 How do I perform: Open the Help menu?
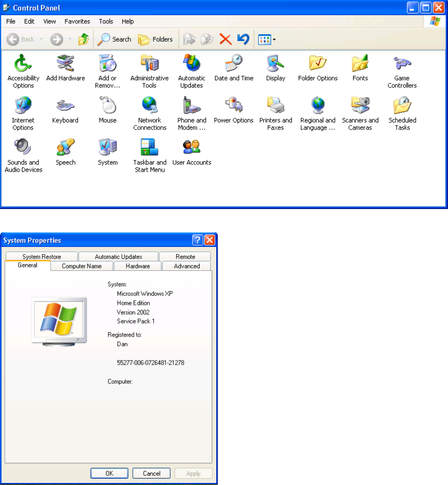point(128,21)
